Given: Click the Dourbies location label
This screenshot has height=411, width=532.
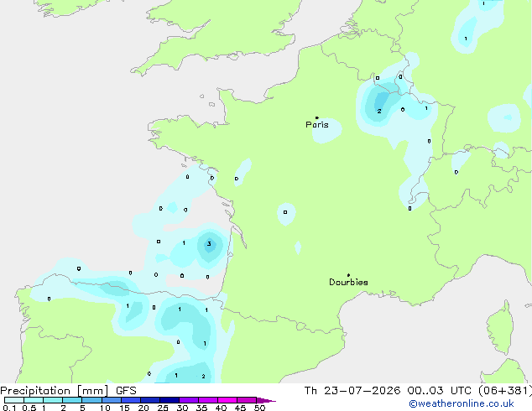Looking at the screenshot, I should [x=348, y=282].
